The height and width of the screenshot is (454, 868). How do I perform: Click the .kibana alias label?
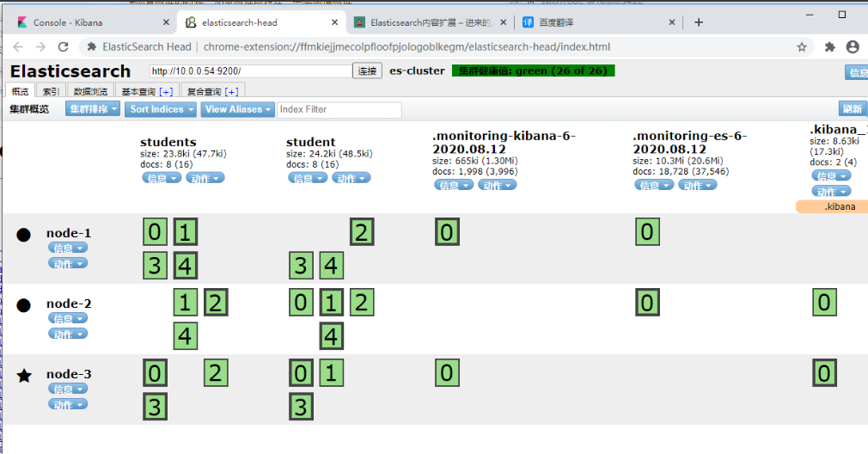[x=833, y=206]
